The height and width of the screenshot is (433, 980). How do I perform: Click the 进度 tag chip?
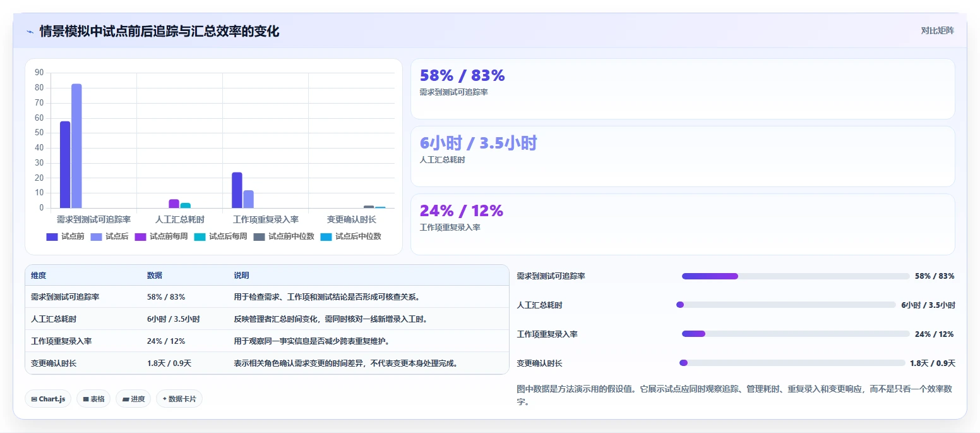[133, 399]
